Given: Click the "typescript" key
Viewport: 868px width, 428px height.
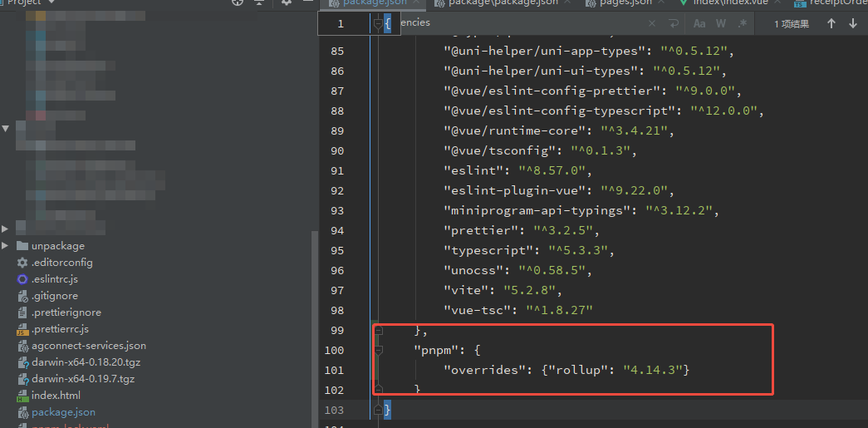Looking at the screenshot, I should pyautogui.click(x=488, y=251).
